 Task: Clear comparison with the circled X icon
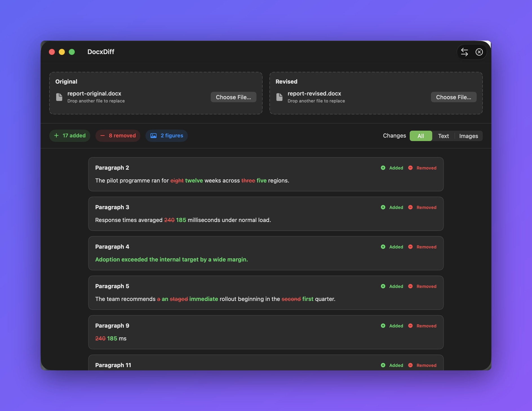[479, 52]
